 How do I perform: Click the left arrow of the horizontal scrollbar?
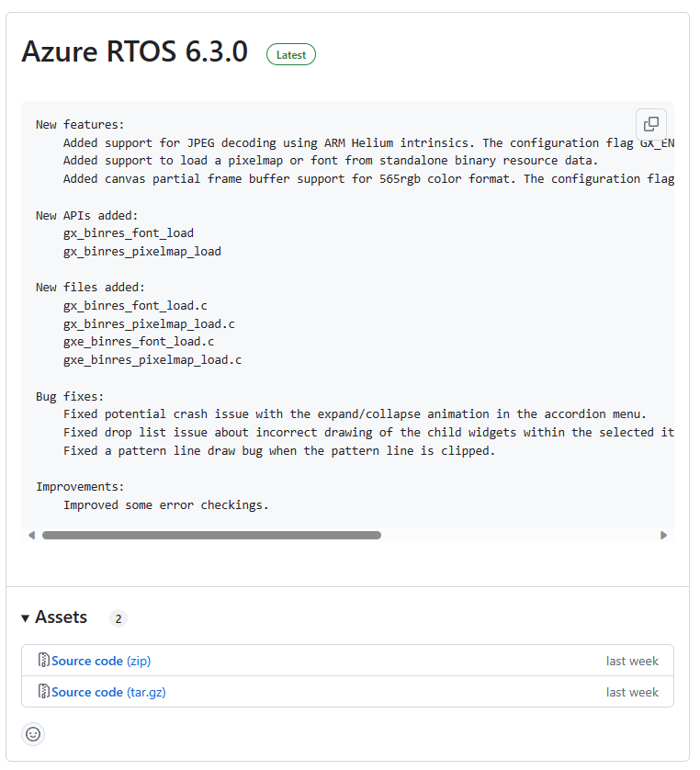tap(32, 536)
